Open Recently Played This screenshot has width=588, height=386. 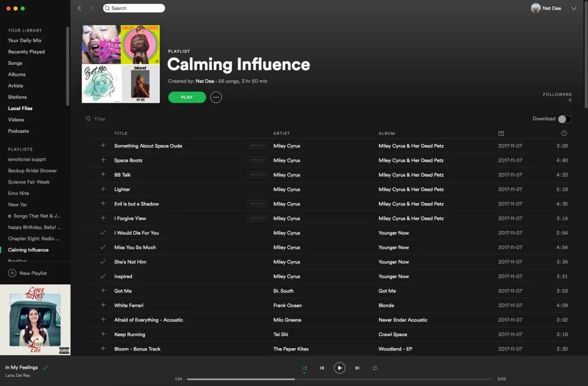[26, 52]
